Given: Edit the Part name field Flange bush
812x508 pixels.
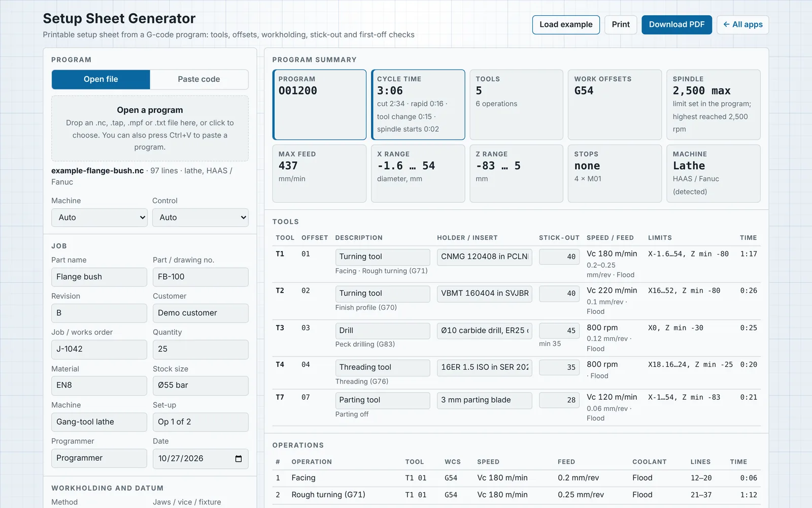Looking at the screenshot, I should tap(99, 277).
